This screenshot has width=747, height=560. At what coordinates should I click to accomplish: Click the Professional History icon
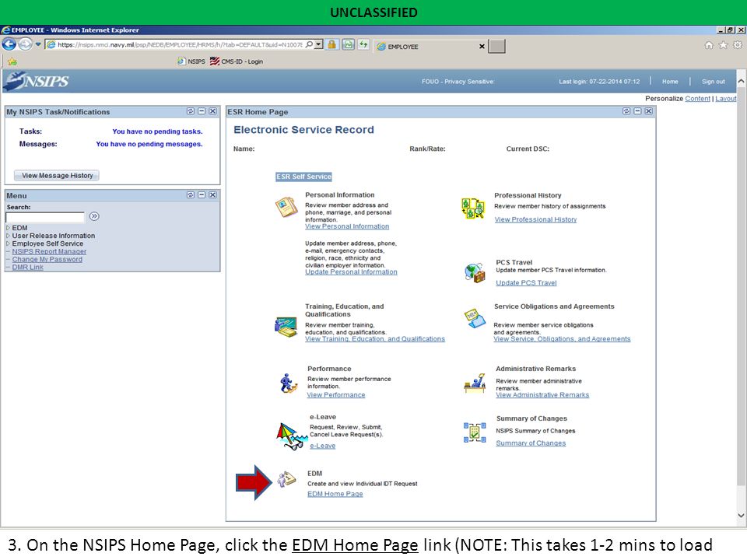pyautogui.click(x=472, y=208)
